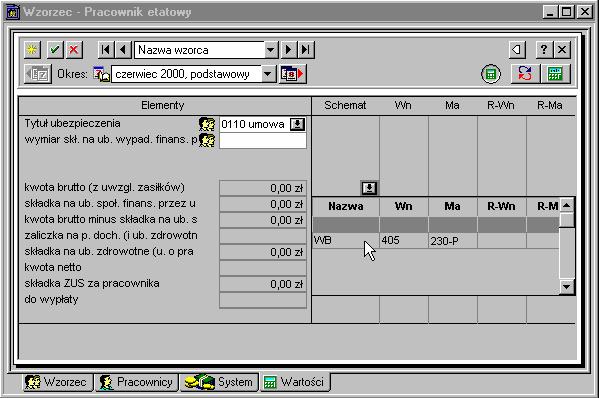The image size is (599, 398).
Task: Switch to the Wartości tab
Action: coord(295,382)
